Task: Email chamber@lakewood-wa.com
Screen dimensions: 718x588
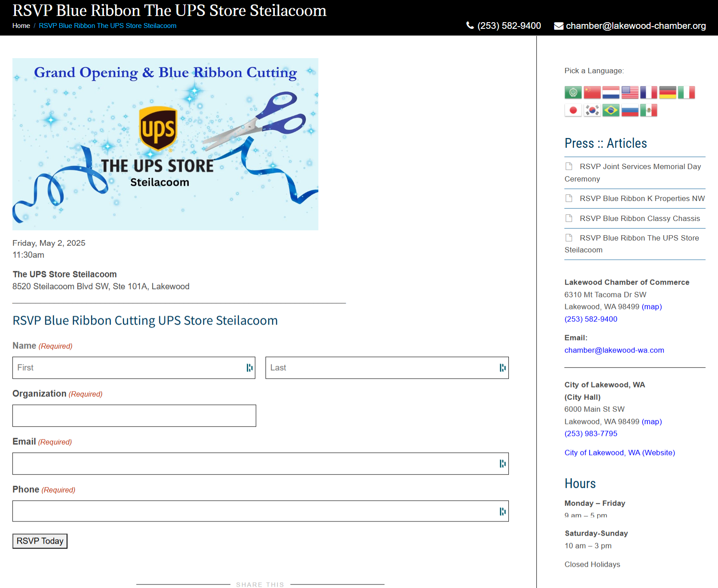Action: coord(614,350)
